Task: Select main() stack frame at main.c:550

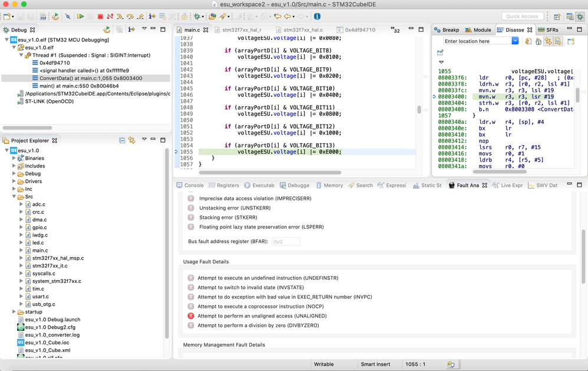Action: (79, 86)
